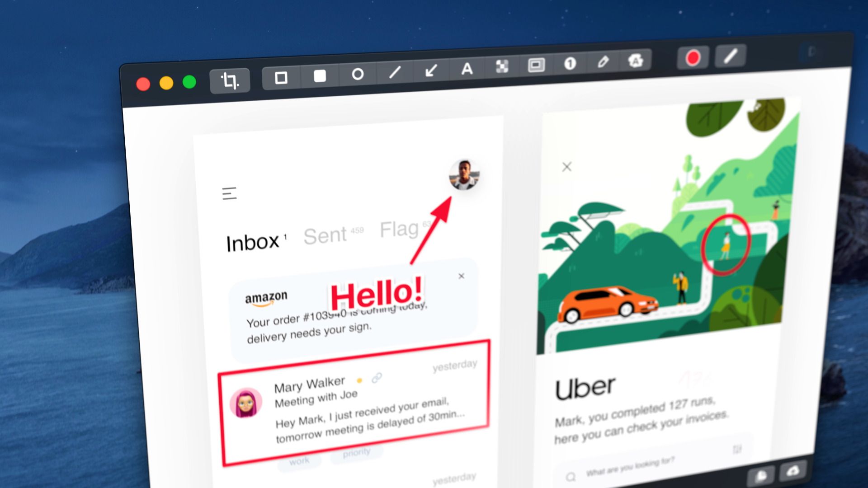868x488 pixels.
Task: Click the profile avatar photo
Action: (464, 175)
